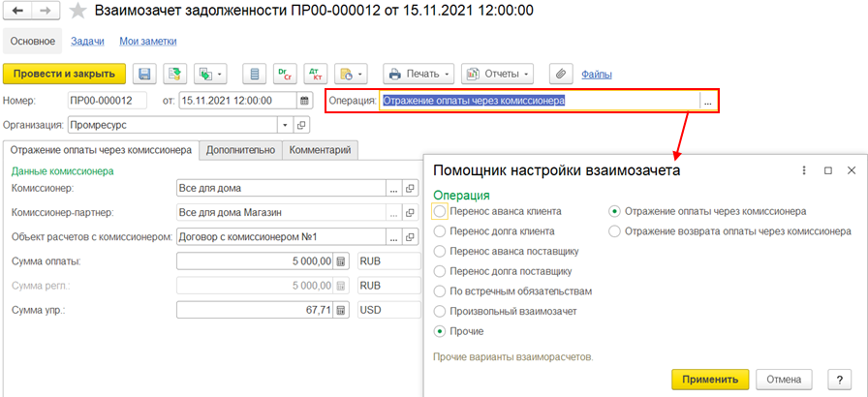
Task: Select Отражение возврата оплаты через комиссионера
Action: pyautogui.click(x=614, y=231)
